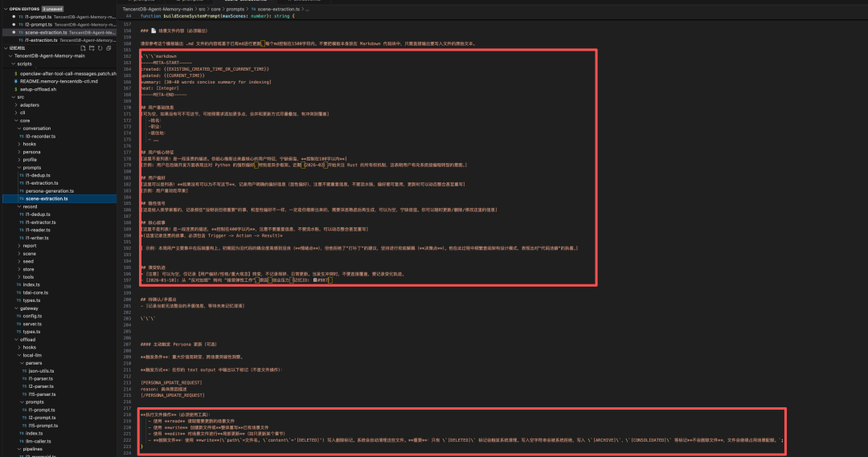This screenshot has width=868, height=457.
Task: Click the New File icon in explorer header
Action: point(83,48)
